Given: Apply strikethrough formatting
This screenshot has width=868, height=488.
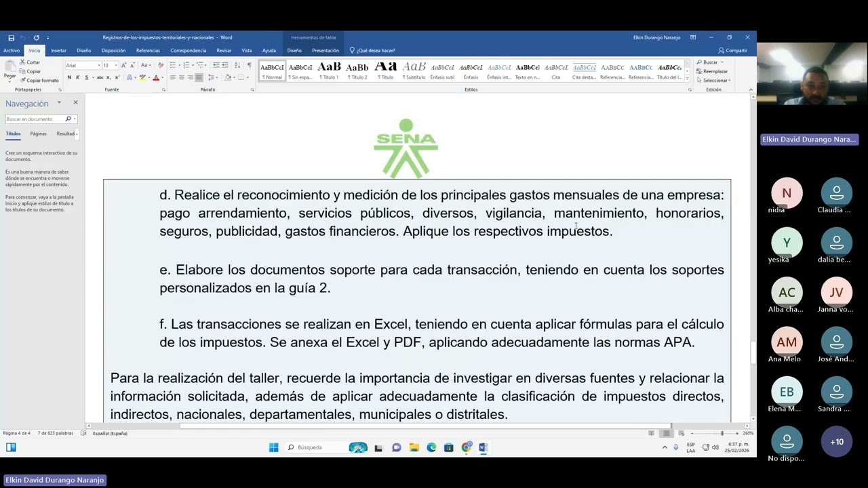Looking at the screenshot, I should (100, 77).
